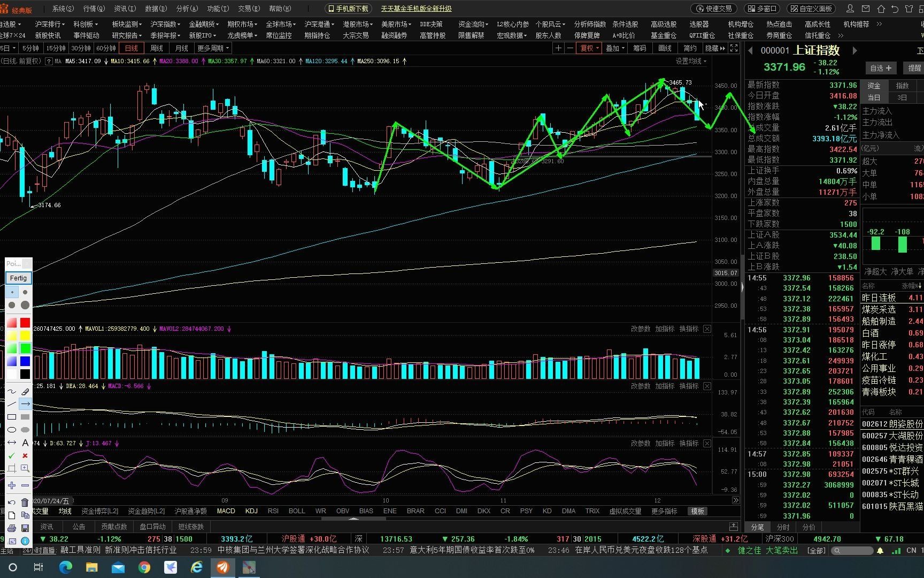Open the mail envelope icon in title bar
Image resolution: width=924 pixels, height=578 pixels.
pos(866,9)
